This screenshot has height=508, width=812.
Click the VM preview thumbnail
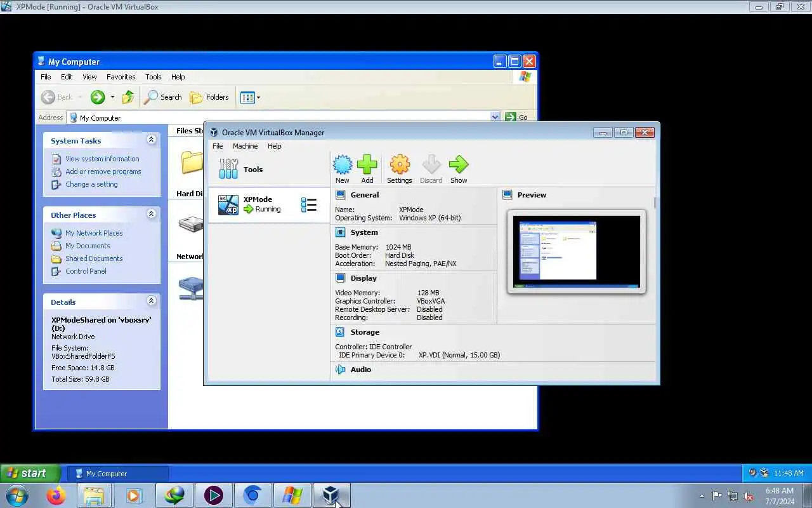[577, 252]
